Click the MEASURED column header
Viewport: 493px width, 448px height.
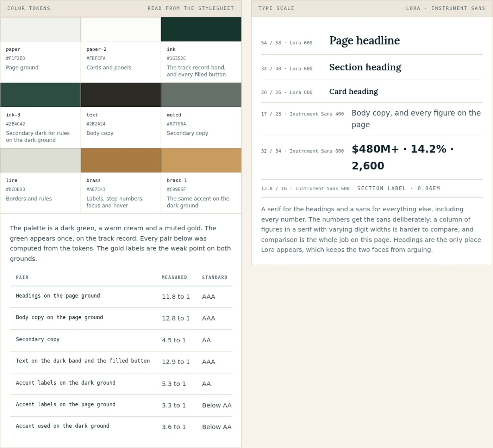[174, 278]
